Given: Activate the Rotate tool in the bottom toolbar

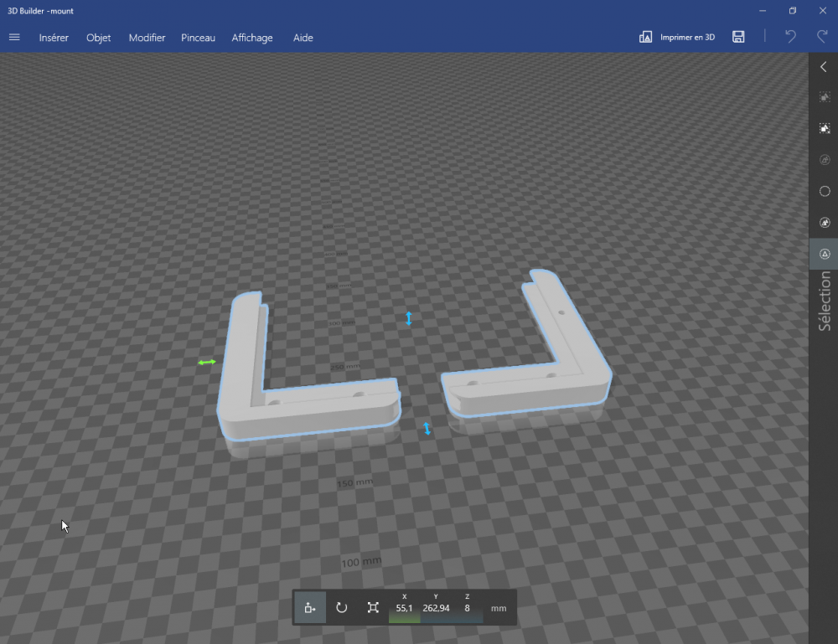Looking at the screenshot, I should [342, 608].
